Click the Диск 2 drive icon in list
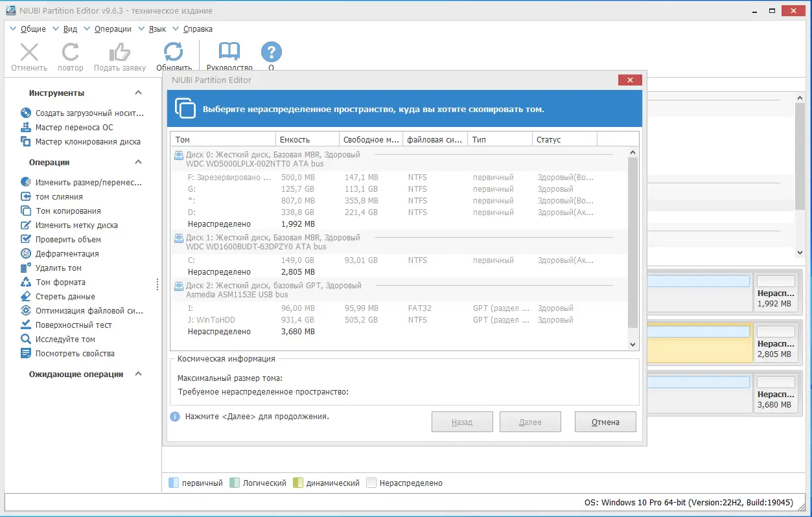The height and width of the screenshot is (517, 812). (179, 286)
